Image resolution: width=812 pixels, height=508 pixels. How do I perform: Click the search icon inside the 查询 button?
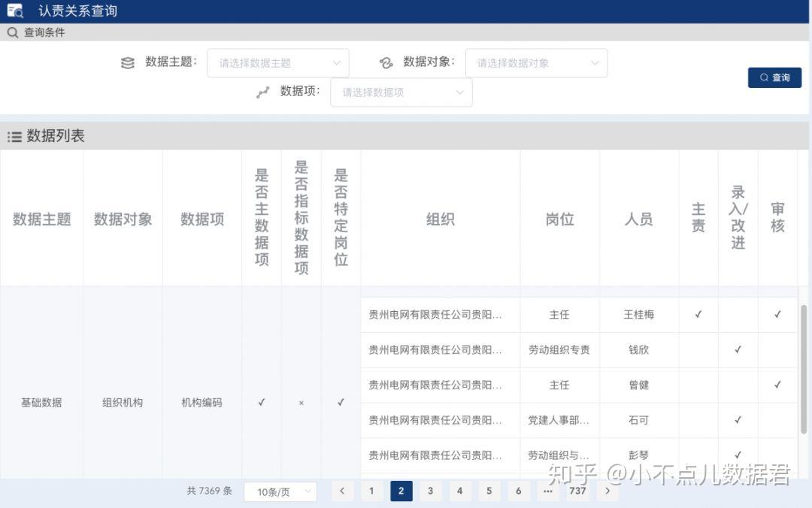(x=762, y=77)
